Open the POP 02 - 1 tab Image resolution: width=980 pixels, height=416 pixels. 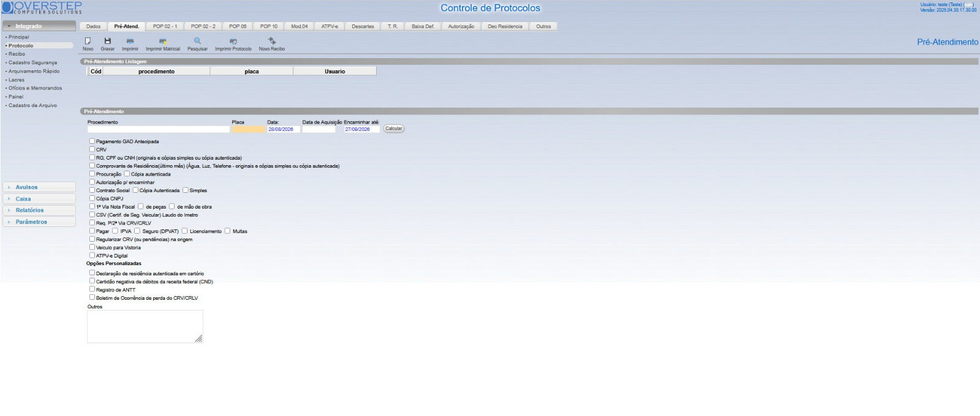pyautogui.click(x=165, y=26)
